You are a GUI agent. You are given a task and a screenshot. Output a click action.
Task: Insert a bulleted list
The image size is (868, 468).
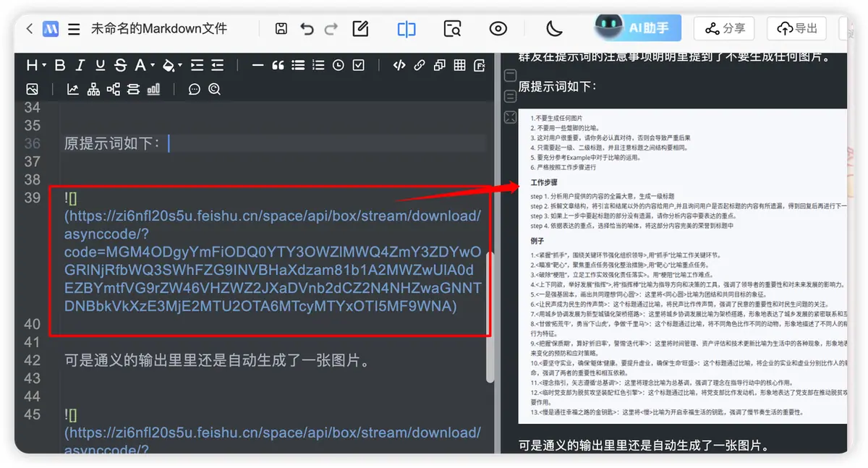298,65
